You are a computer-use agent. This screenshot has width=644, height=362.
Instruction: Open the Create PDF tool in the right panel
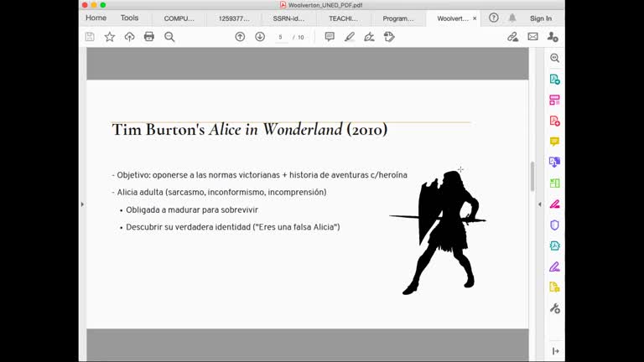click(554, 80)
